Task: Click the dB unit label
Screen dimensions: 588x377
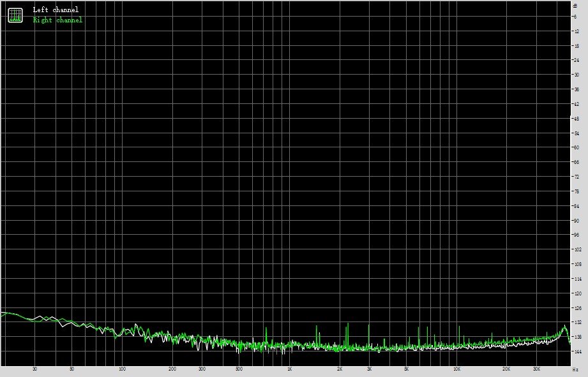Action: click(575, 6)
